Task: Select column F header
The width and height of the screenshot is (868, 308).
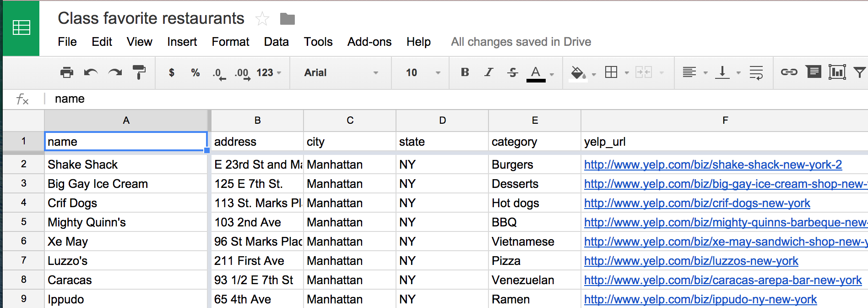Action: 725,121
